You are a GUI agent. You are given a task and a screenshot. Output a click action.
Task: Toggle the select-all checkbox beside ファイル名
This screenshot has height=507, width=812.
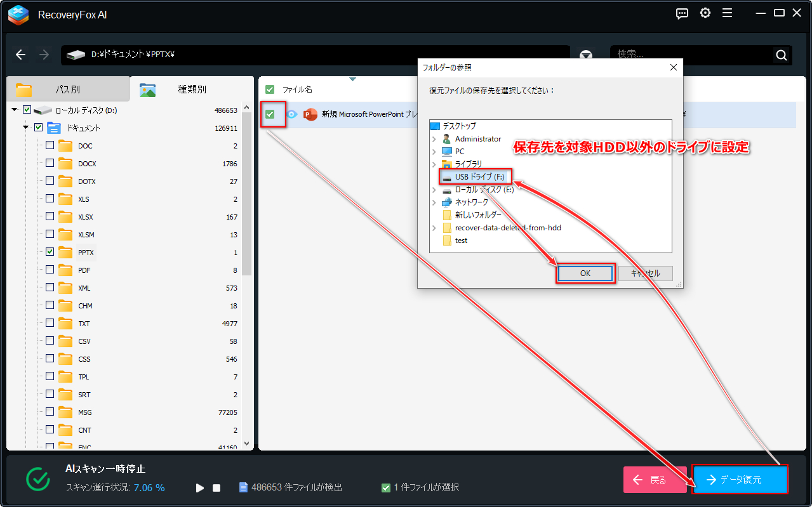click(x=270, y=89)
